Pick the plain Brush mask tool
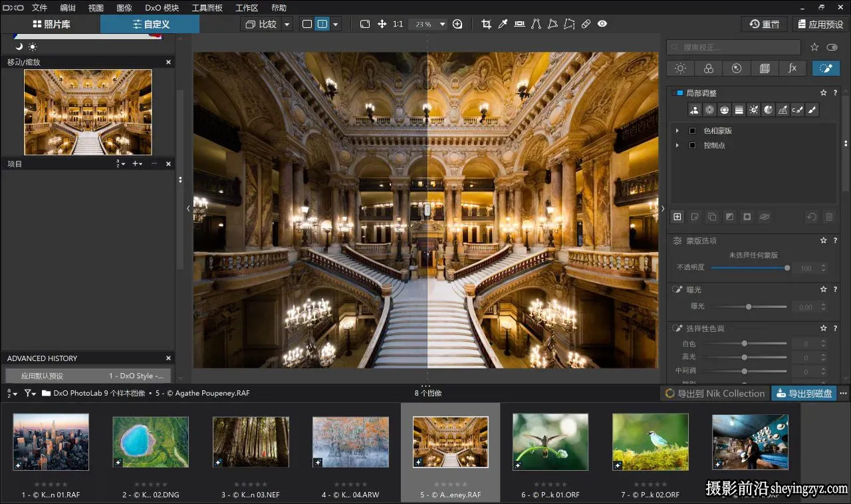Screen dimensions: 851x504 coord(812,110)
